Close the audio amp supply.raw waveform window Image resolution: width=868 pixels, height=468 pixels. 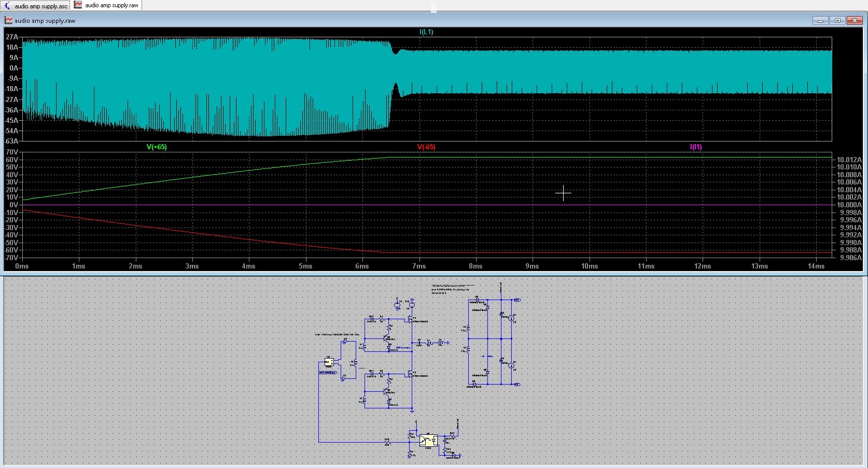click(x=855, y=21)
